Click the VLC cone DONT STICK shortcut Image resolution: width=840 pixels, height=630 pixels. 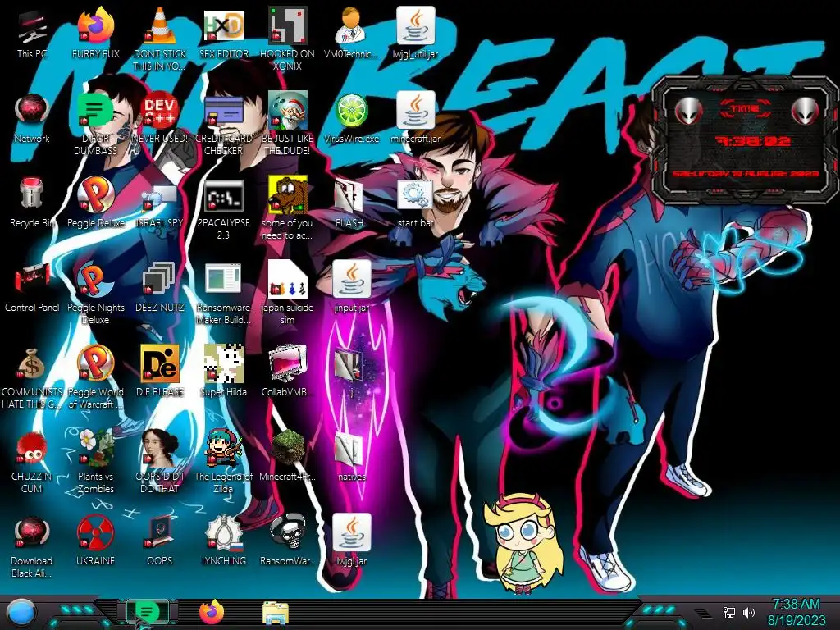(160, 40)
